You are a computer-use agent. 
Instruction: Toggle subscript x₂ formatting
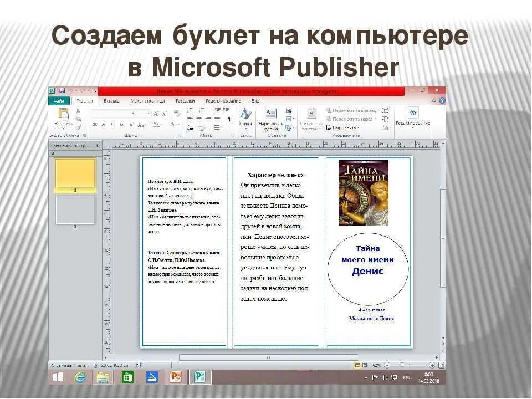click(x=122, y=125)
